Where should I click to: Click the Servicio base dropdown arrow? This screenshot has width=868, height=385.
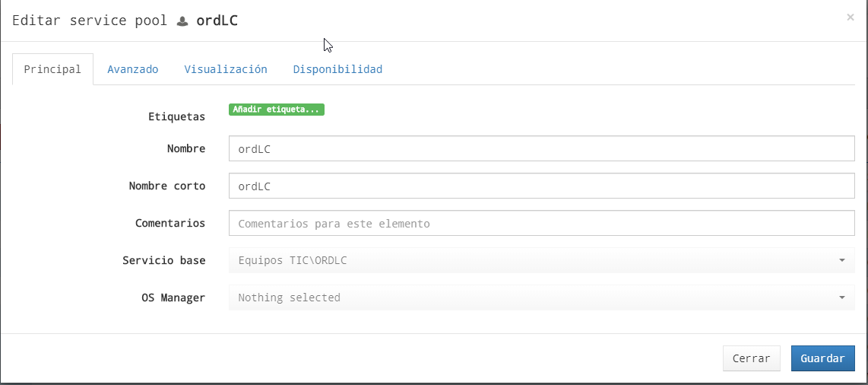click(x=842, y=260)
